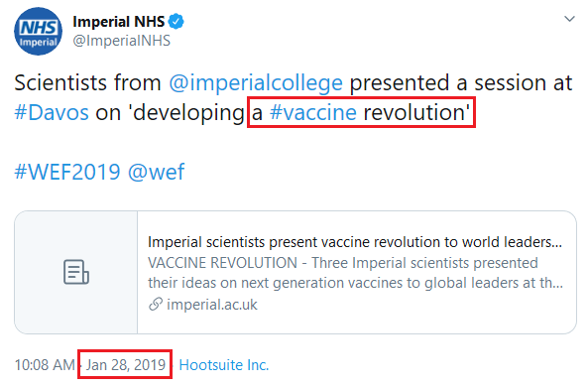Click the document icon in link card
The width and height of the screenshot is (588, 387).
click(x=75, y=272)
